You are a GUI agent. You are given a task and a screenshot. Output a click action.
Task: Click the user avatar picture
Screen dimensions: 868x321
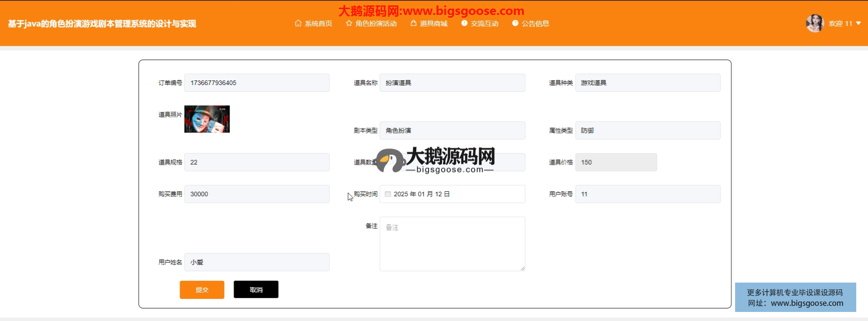click(x=815, y=23)
